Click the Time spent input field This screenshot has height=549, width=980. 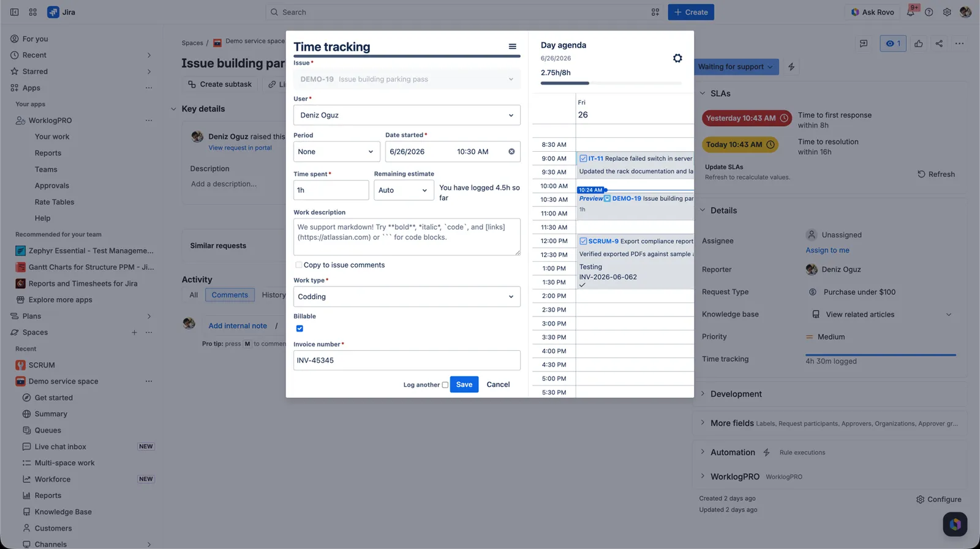pos(331,190)
